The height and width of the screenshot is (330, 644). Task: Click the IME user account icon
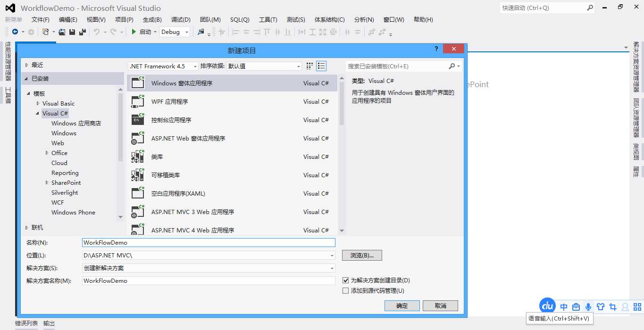coord(625,307)
